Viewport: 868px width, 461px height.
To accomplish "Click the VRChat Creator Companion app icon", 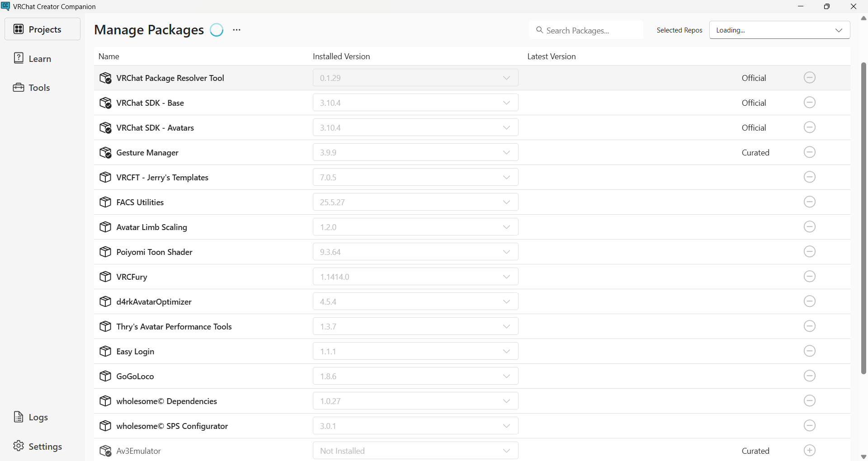I will [5, 6].
